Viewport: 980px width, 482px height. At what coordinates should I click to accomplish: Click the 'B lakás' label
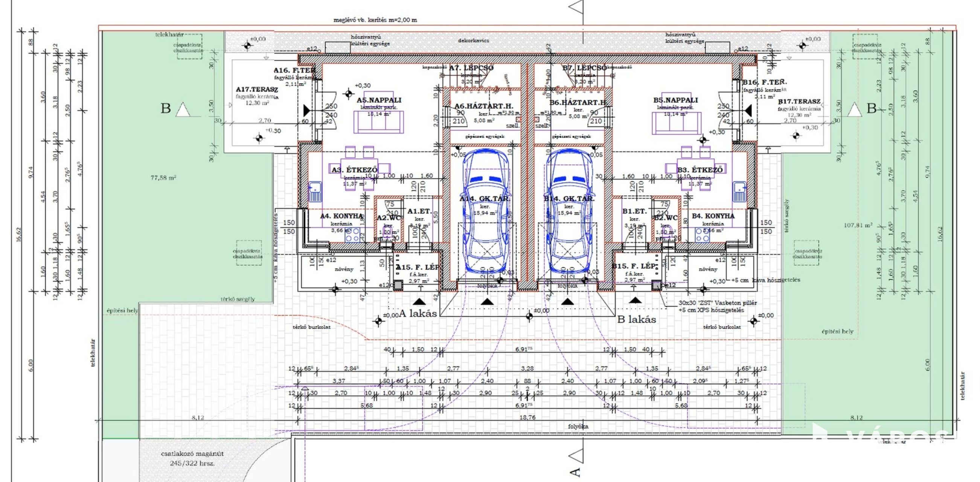637,319
